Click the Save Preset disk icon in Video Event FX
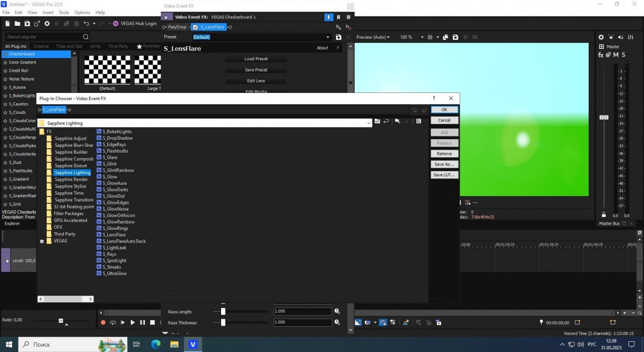 338,37
